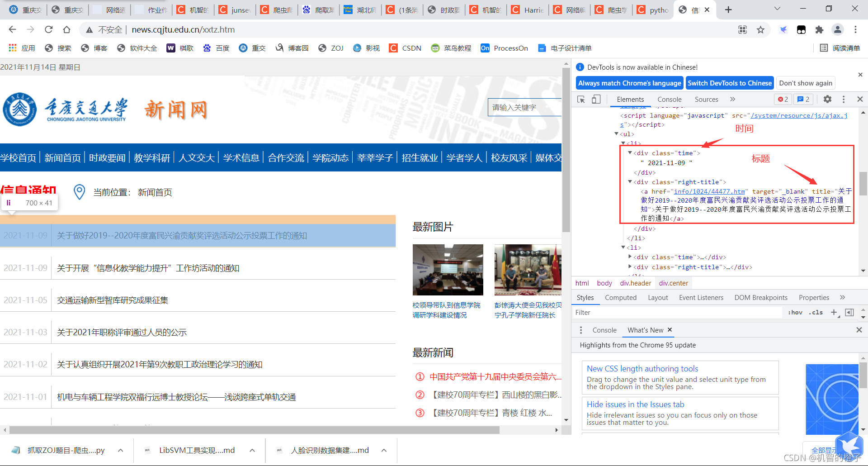Go to the browser home page
Screen dimensions: 868x466
point(66,29)
